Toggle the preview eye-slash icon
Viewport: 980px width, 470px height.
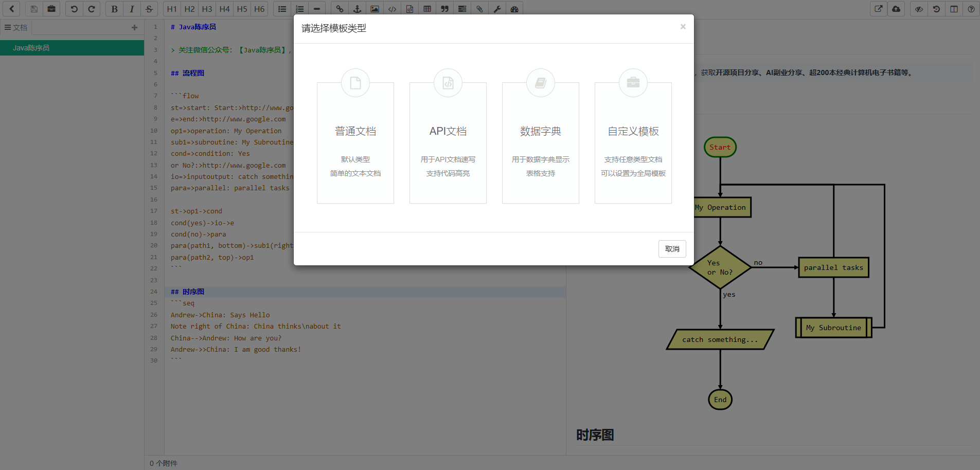919,9
